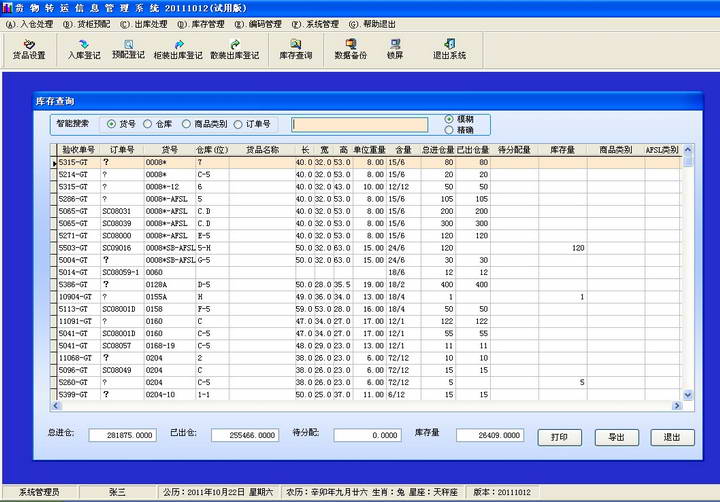Click the application icon in title bar
Screen dimensions: 720x502
(6, 8)
